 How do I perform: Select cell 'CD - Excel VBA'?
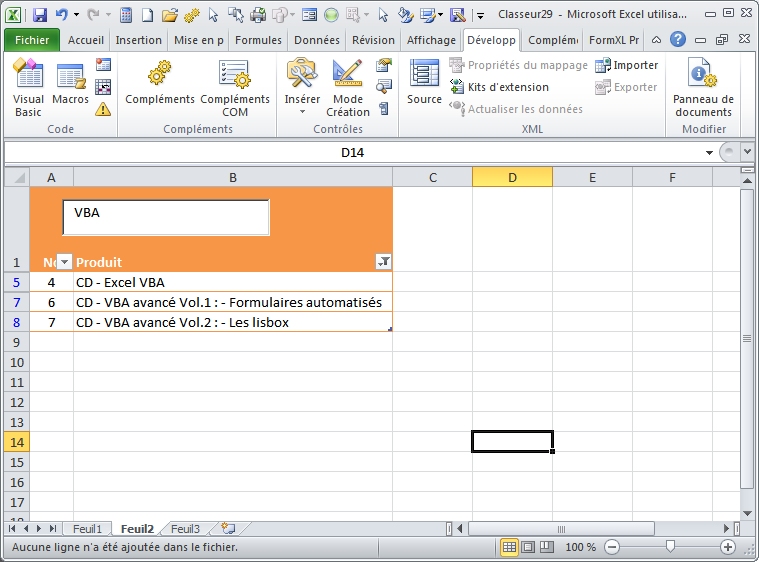click(x=233, y=282)
